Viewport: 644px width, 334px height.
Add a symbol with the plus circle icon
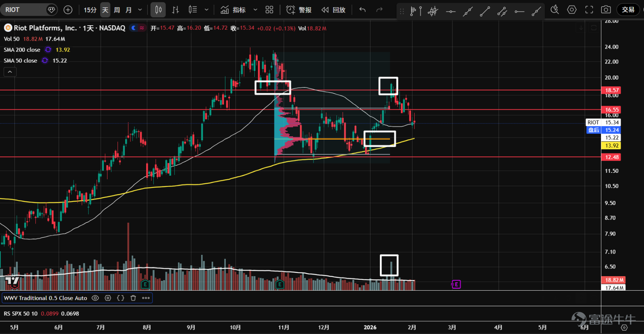pos(68,10)
